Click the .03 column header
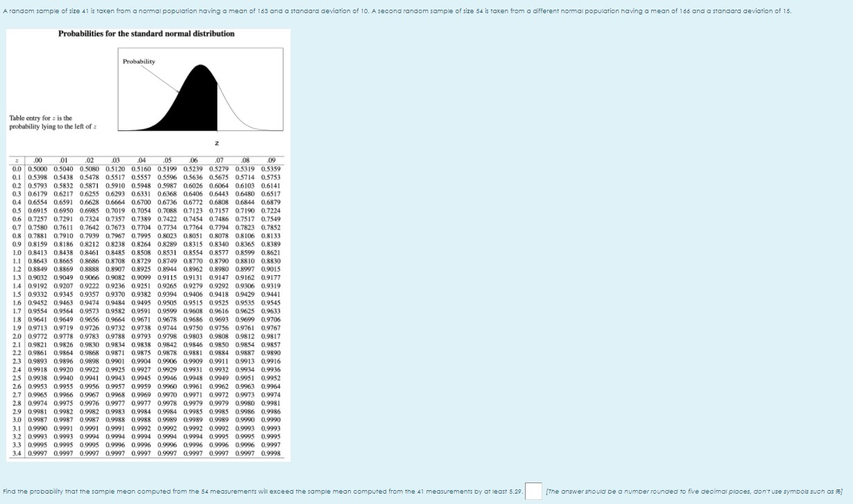Viewport: 853px width, 504px height. click(x=116, y=161)
